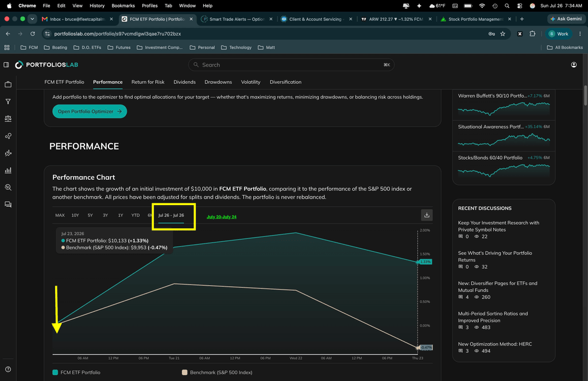Image resolution: width=588 pixels, height=381 pixels.
Task: Open the apps grid in bookmarks bar
Action: tap(7, 48)
